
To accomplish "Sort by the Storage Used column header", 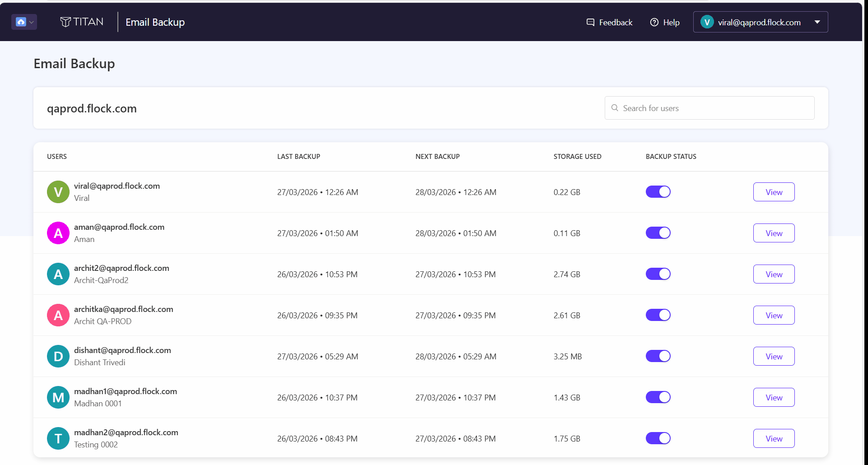I will tap(577, 157).
